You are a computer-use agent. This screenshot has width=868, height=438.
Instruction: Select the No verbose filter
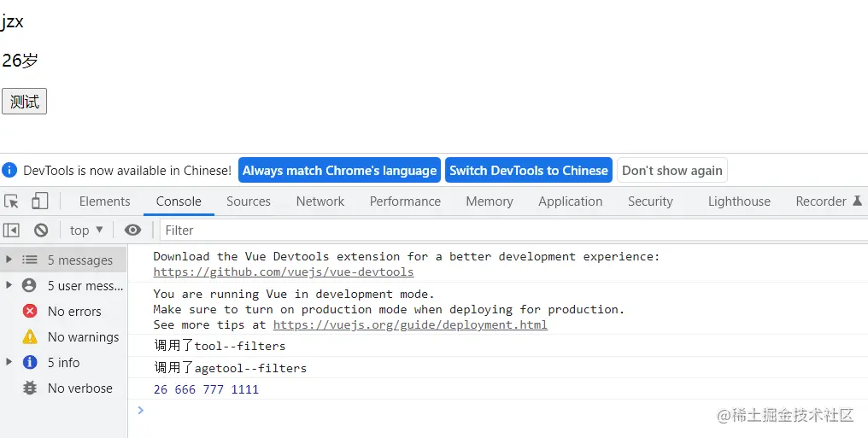pyautogui.click(x=79, y=388)
